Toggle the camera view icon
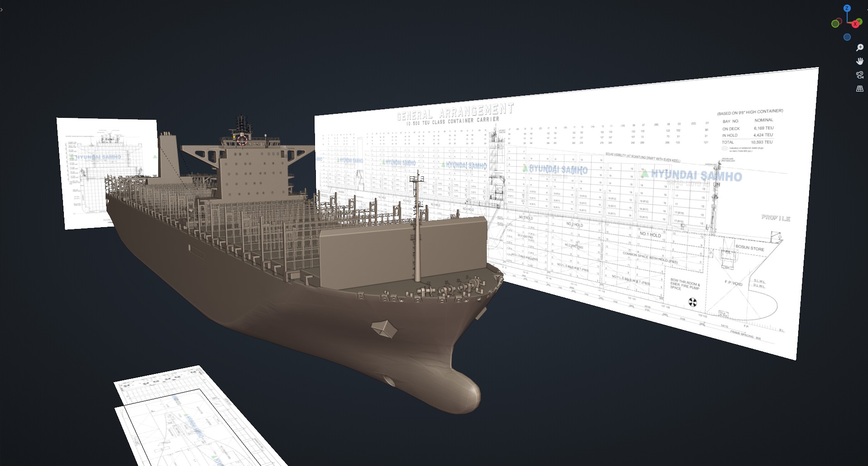 coord(859,75)
